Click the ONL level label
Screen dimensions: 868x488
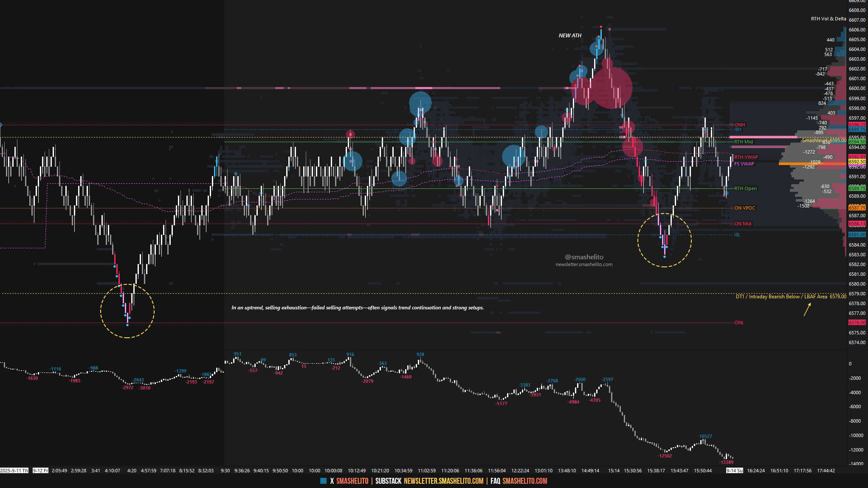[739, 323]
